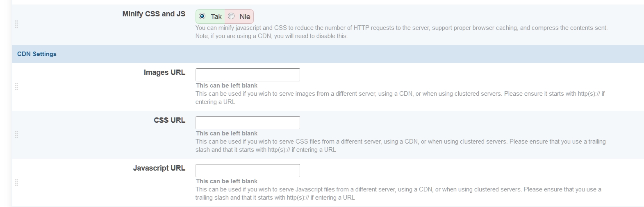Click the Tak option label text
The height and width of the screenshot is (207, 644).
click(216, 17)
